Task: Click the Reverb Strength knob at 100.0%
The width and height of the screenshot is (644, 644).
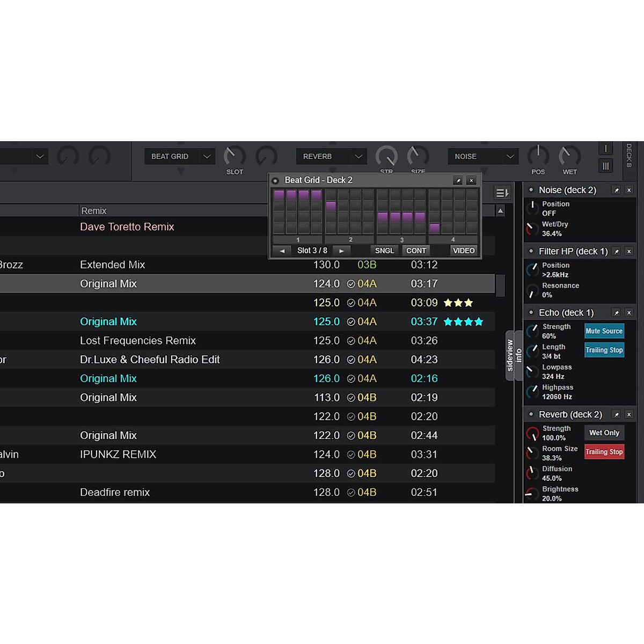Action: 532,434
